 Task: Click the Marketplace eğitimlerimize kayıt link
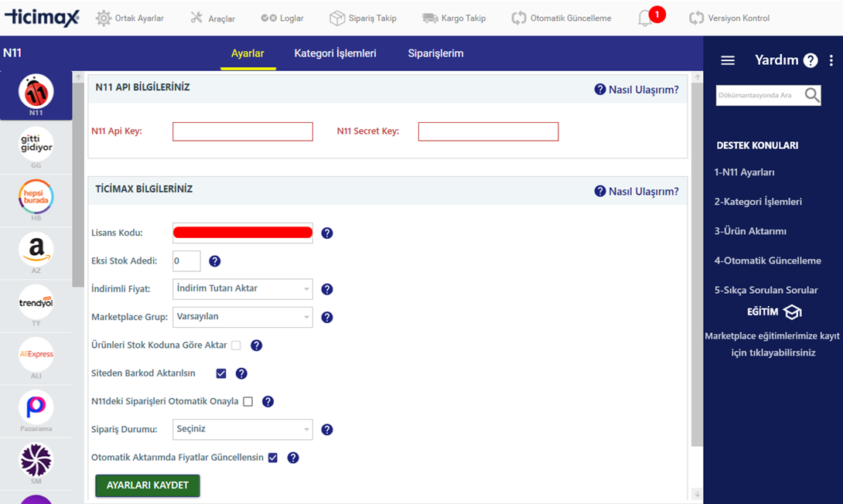click(x=773, y=345)
